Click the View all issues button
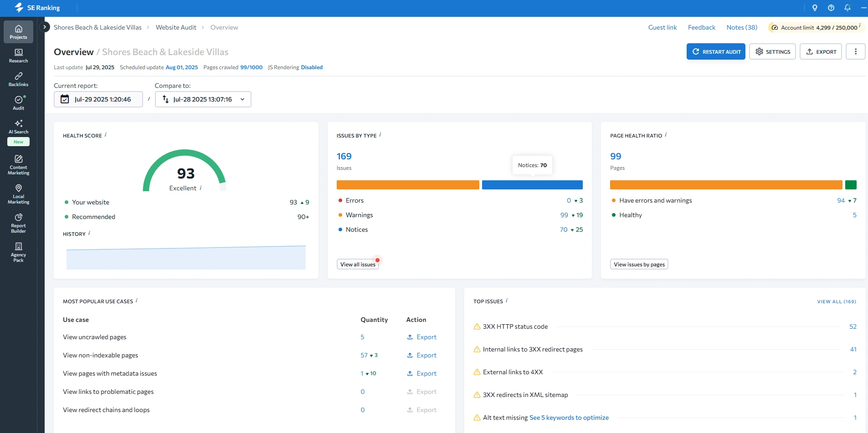 pyautogui.click(x=358, y=265)
